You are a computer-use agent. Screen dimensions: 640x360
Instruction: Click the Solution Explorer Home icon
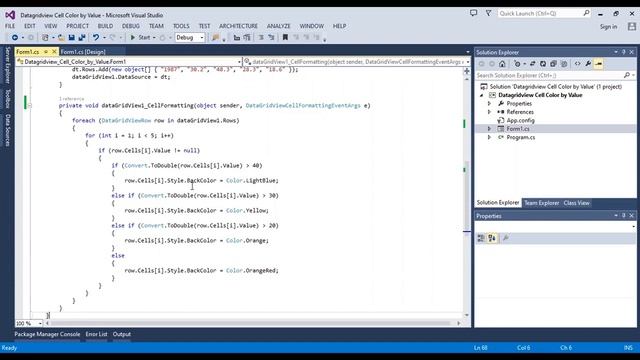click(x=502, y=64)
